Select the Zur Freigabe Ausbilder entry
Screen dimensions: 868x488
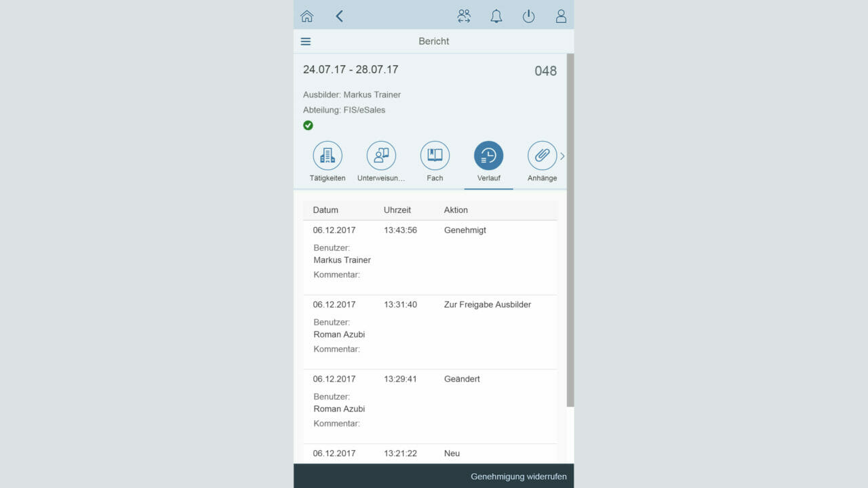(488, 305)
